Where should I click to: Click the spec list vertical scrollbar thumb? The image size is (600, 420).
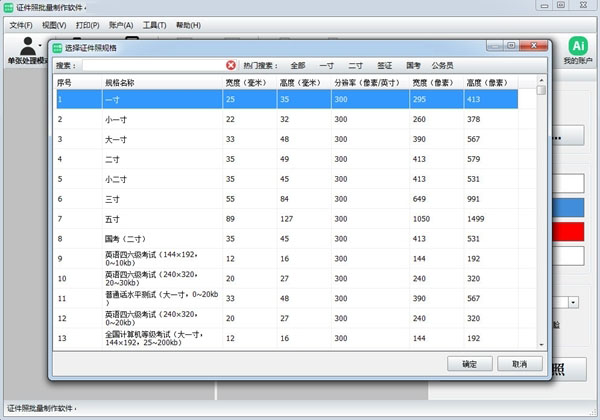pos(541,90)
